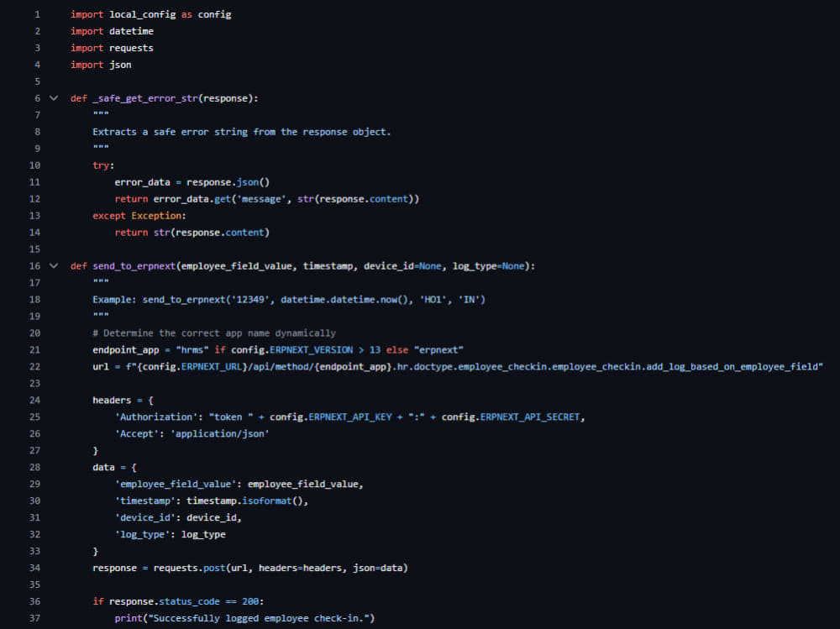Click 'requests' in the import on line 3

[x=131, y=48]
